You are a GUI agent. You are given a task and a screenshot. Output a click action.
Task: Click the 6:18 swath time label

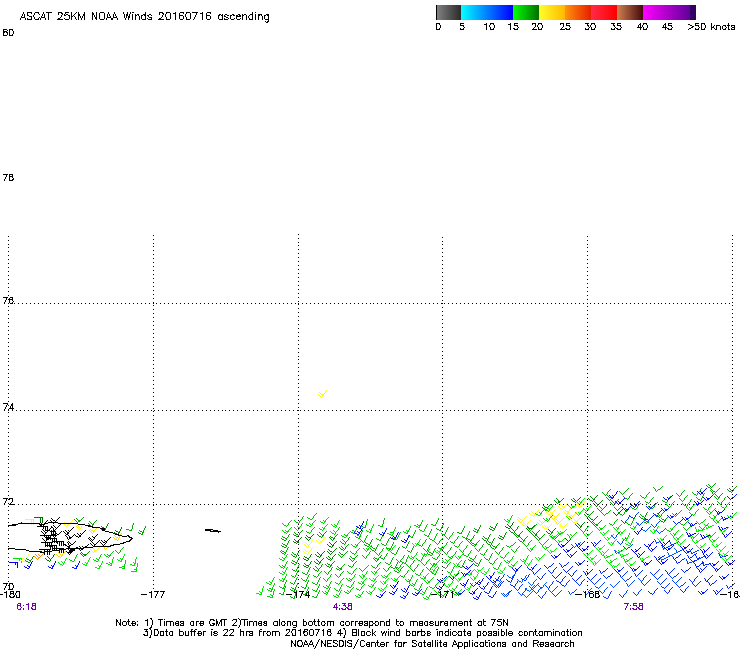click(x=26, y=607)
